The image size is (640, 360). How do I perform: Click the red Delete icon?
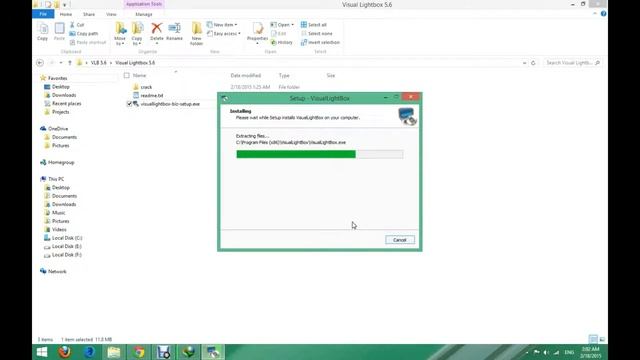click(156, 28)
